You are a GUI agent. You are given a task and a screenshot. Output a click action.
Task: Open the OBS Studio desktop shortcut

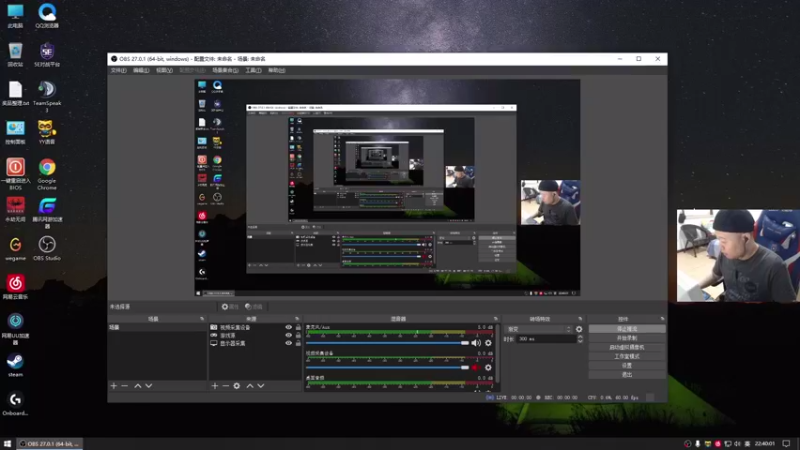point(46,248)
